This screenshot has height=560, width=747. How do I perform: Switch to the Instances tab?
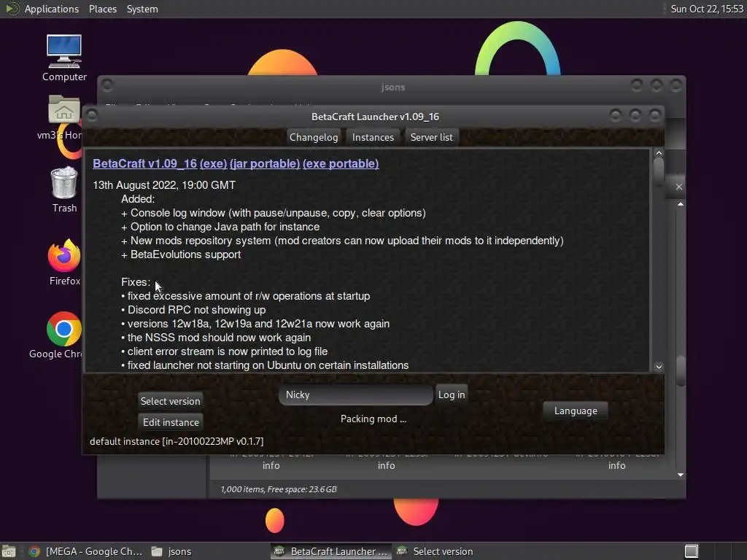coord(373,137)
